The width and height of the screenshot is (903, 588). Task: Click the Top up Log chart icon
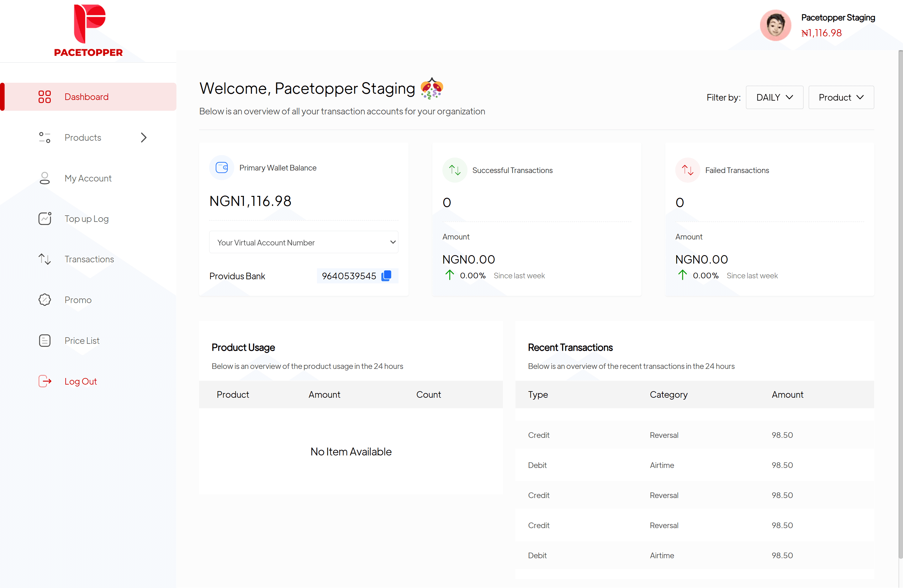coord(45,218)
